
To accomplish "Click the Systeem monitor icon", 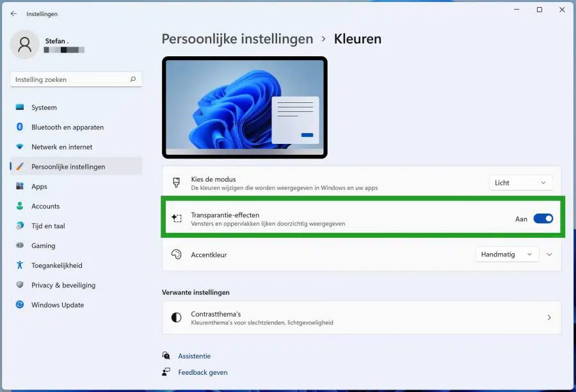I will pyautogui.click(x=20, y=107).
